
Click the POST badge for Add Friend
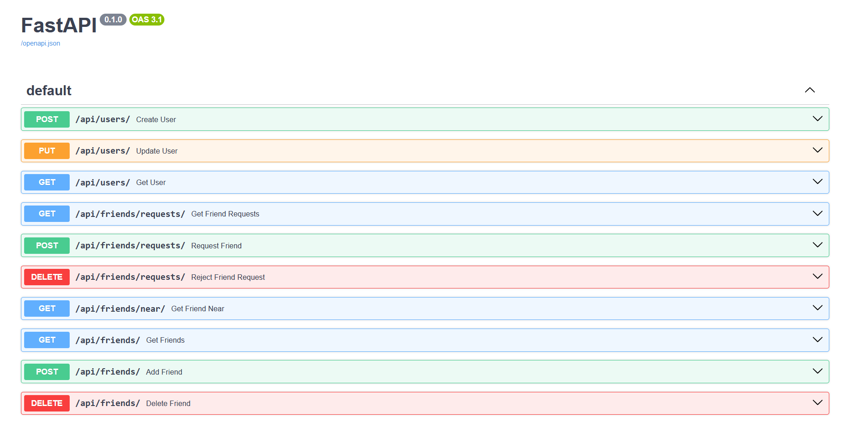(x=47, y=372)
